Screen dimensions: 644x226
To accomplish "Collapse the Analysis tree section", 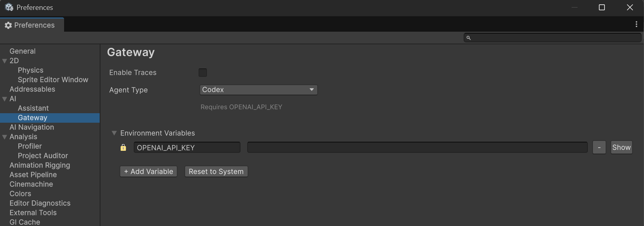I will pos(5,137).
